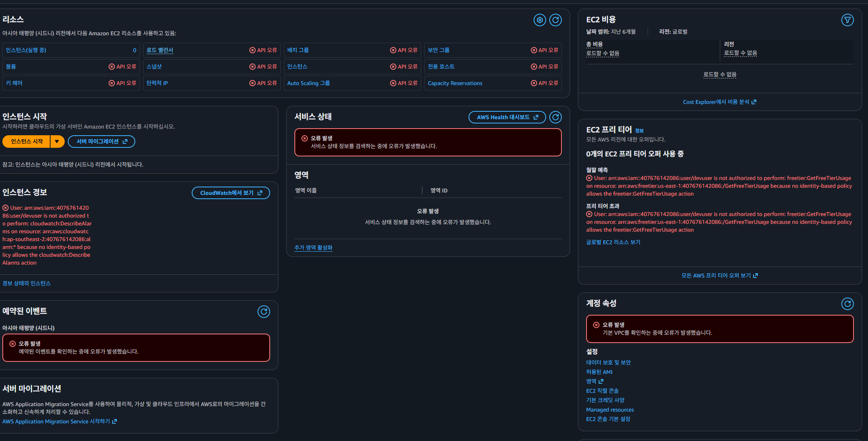Refresh the 계정 속성 panel
868x441 pixels.
(x=848, y=304)
